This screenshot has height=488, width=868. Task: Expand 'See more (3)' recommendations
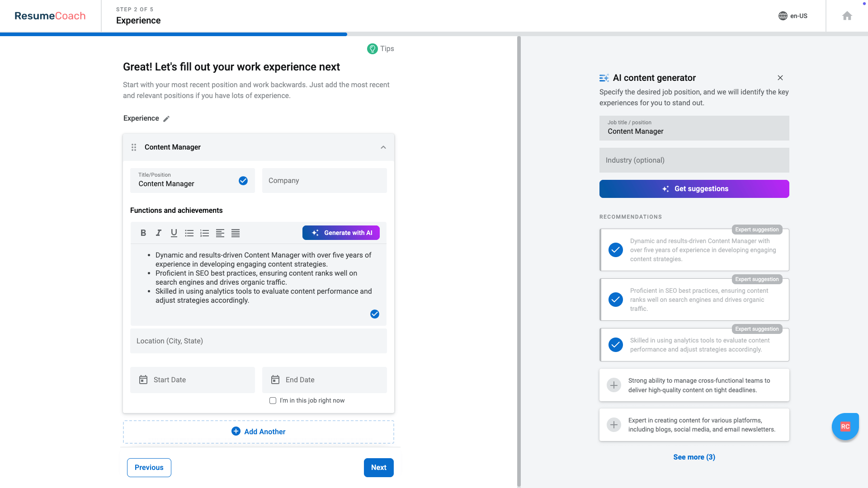tap(694, 457)
